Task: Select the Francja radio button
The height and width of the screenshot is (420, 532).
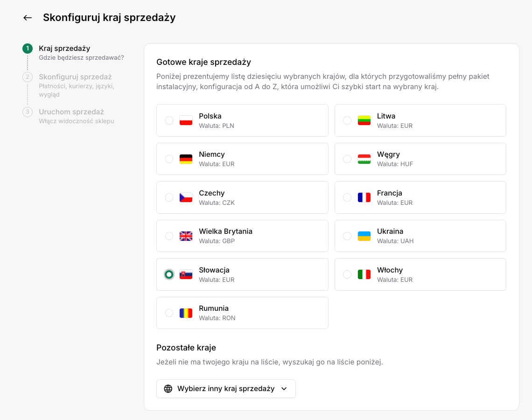Action: [x=347, y=197]
